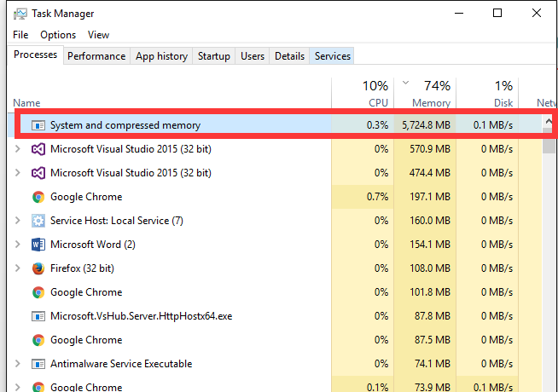Switch to the Startup tab
This screenshot has height=392, width=558.
[214, 56]
